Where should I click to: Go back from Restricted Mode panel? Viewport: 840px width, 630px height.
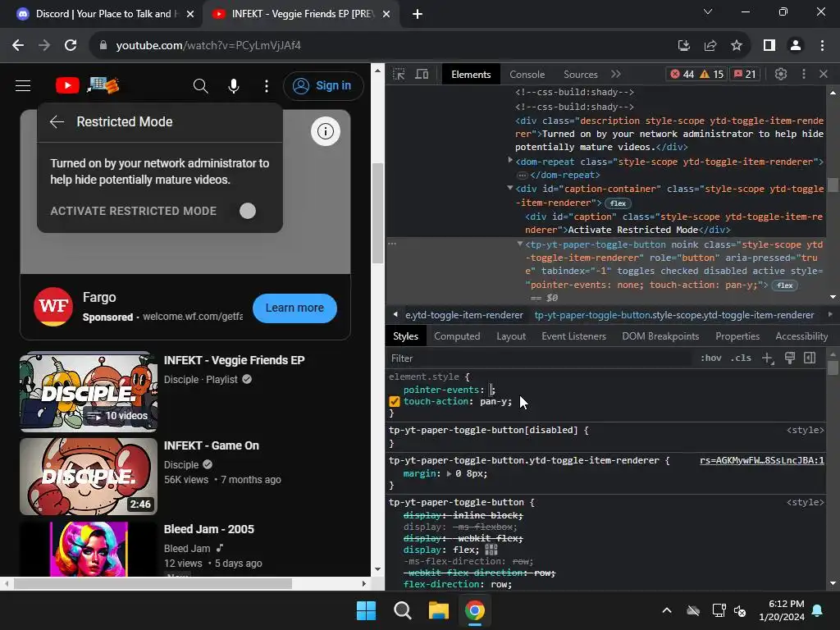coord(57,121)
